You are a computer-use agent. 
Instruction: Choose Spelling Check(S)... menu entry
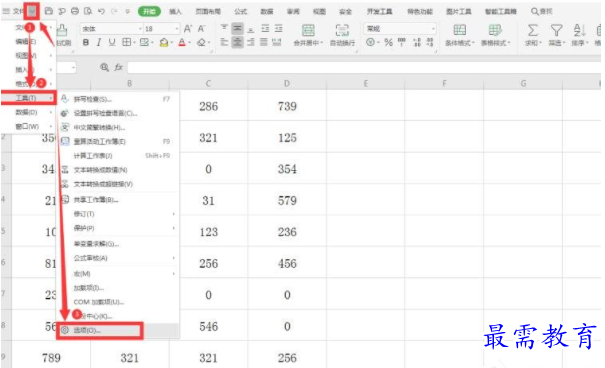click(x=118, y=100)
